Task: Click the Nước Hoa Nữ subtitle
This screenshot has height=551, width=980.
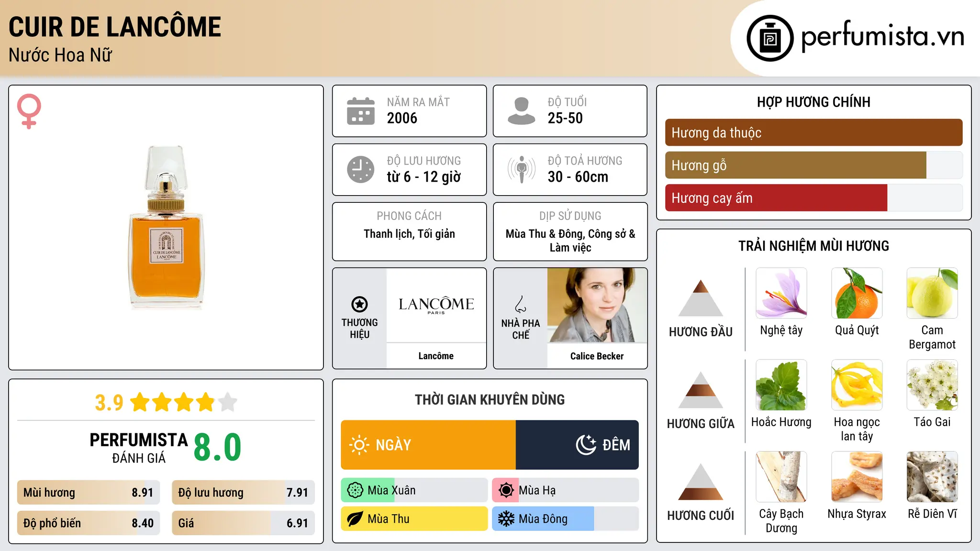Action: (x=60, y=55)
